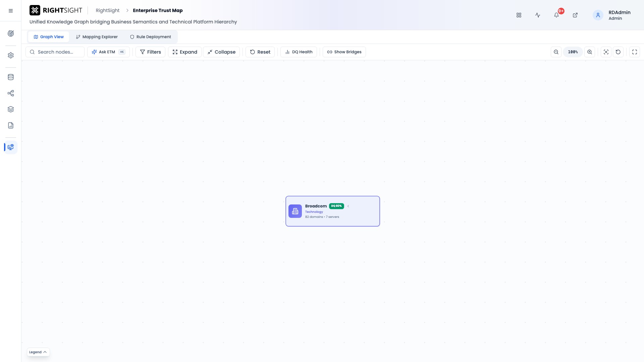
Task: Open the database sidebar icon
Action: click(11, 77)
